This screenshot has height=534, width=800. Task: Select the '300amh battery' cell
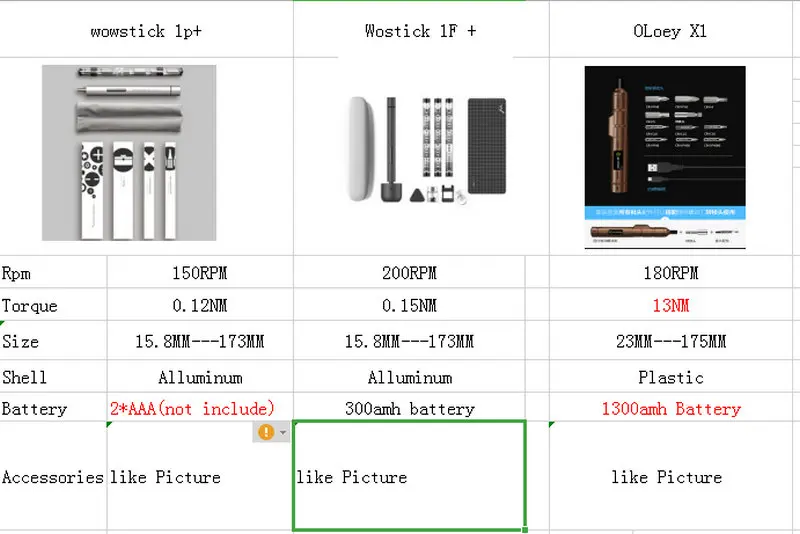coord(409,408)
